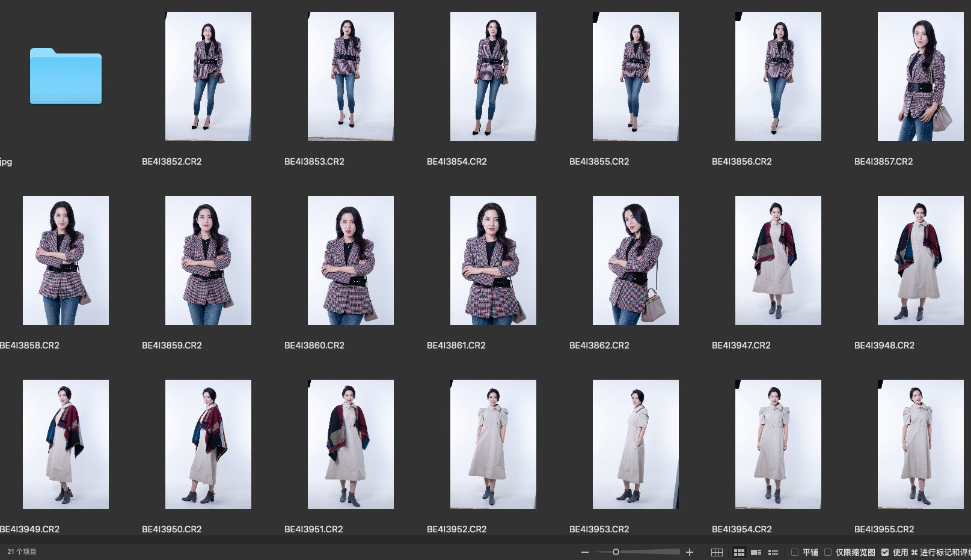Image resolution: width=971 pixels, height=560 pixels.
Task: Select thumbnail BE4I3852.CR2
Action: [208, 76]
